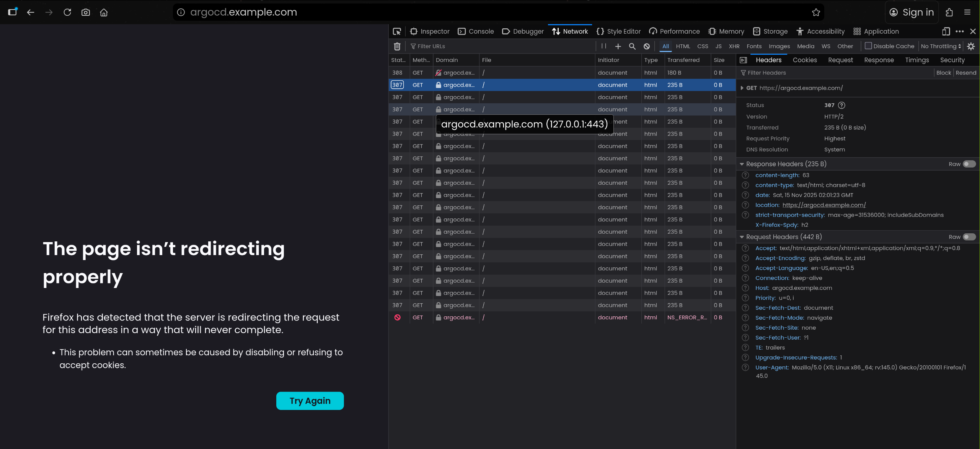Toggle Raw for Response Headers
Image resolution: width=980 pixels, height=449 pixels.
pyautogui.click(x=969, y=164)
